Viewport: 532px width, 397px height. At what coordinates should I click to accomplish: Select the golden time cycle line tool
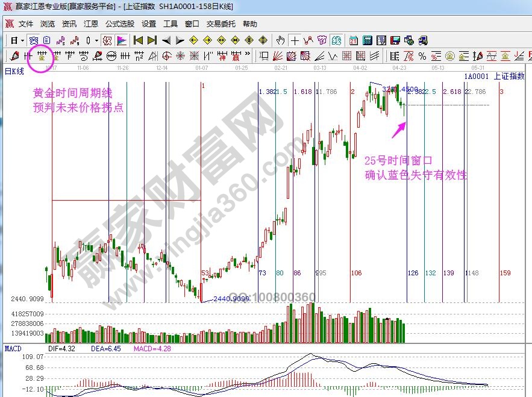[x=42, y=56]
